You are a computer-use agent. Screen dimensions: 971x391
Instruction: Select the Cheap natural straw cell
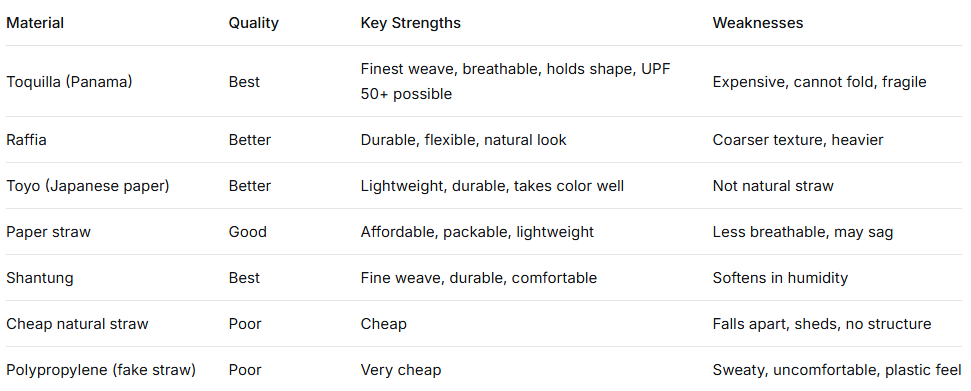point(77,323)
